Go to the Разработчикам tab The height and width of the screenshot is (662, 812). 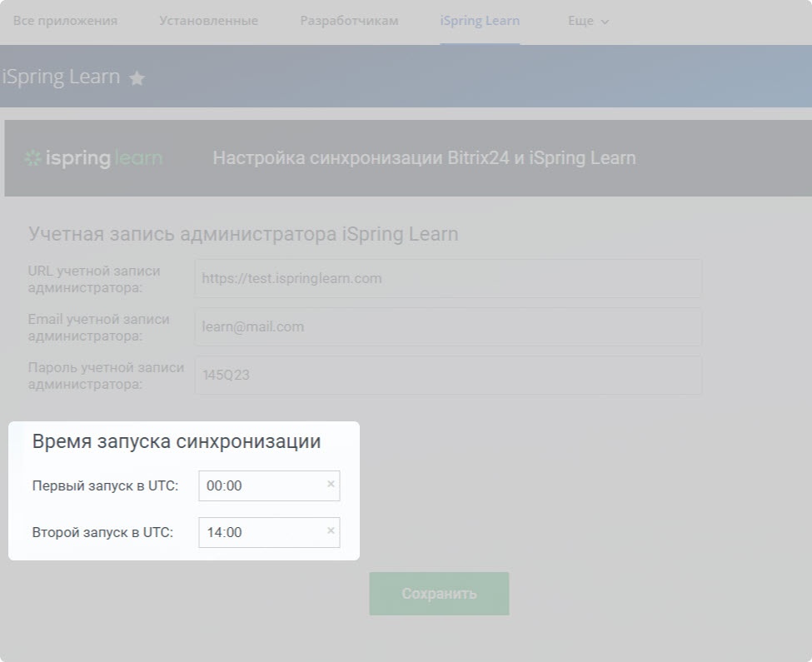click(349, 21)
